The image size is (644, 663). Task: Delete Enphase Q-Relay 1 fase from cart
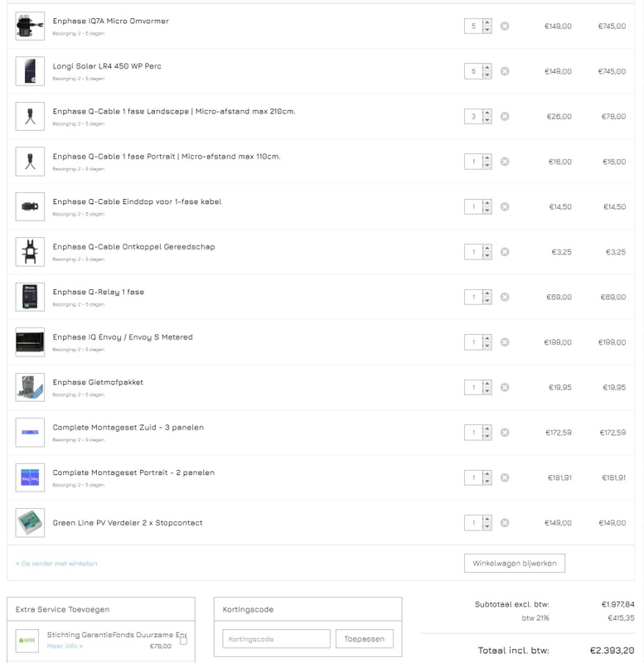(505, 298)
